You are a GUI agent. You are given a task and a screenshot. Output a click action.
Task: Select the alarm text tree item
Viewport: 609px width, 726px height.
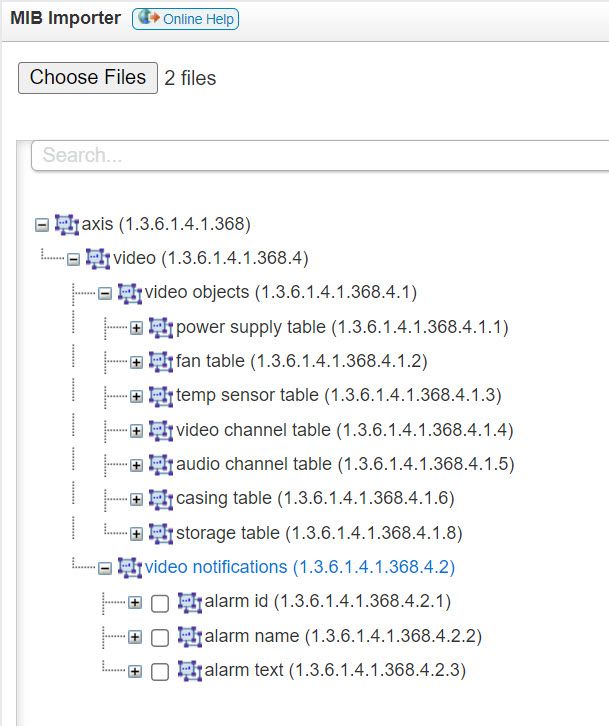pos(335,670)
